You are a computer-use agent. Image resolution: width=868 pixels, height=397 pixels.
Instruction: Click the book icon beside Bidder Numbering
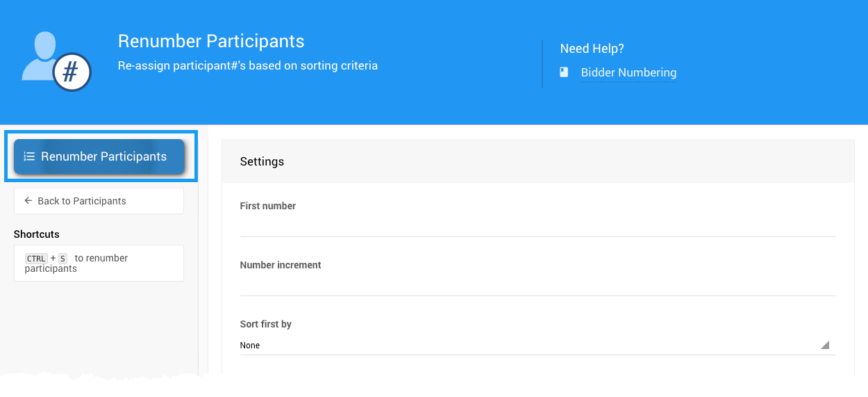(x=565, y=72)
